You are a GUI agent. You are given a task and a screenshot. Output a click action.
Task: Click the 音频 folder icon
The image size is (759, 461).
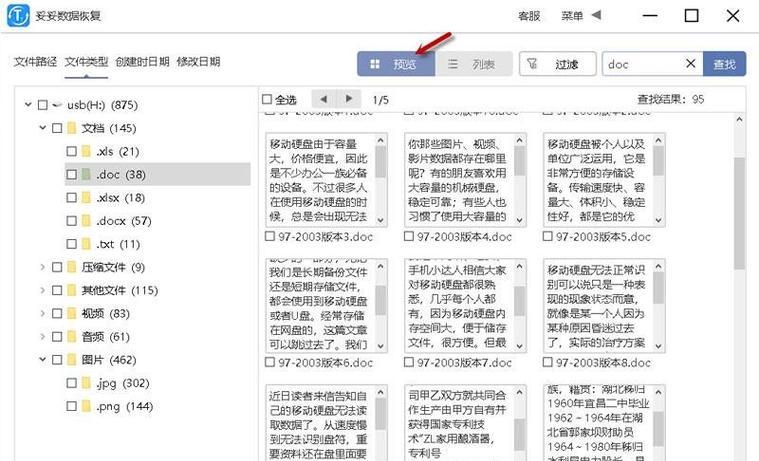(x=72, y=337)
